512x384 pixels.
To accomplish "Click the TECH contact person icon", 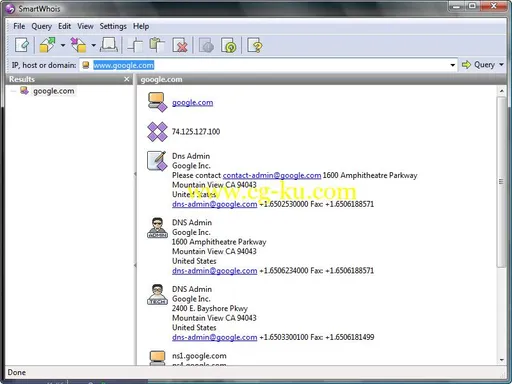I will 157,295.
